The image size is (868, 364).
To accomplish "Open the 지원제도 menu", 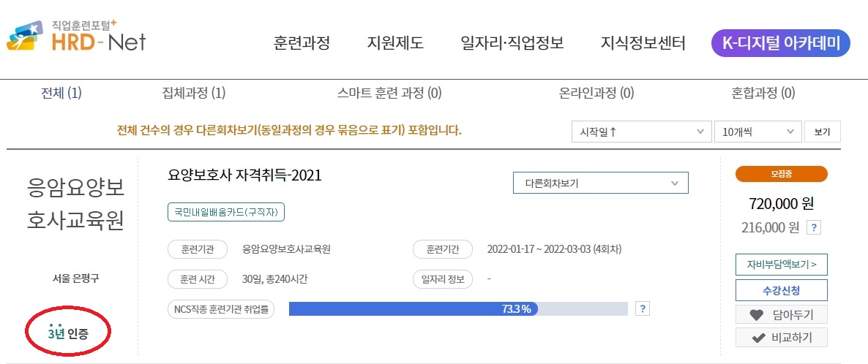I will coord(395,43).
